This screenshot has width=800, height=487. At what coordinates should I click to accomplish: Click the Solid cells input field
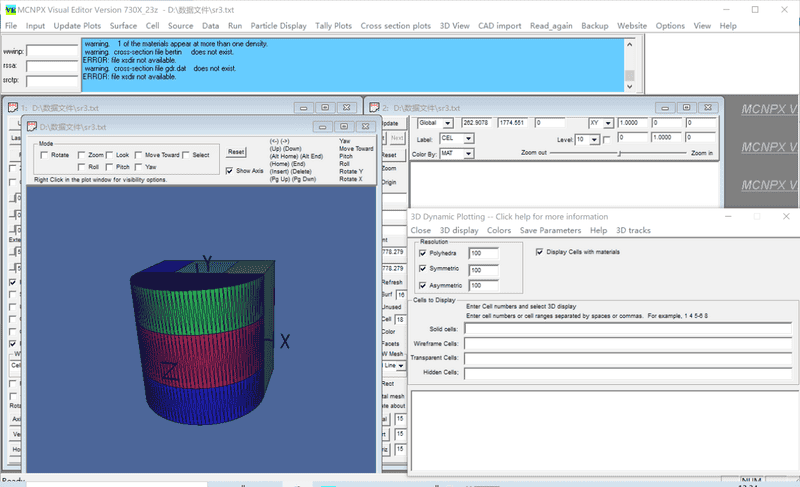[627, 328]
